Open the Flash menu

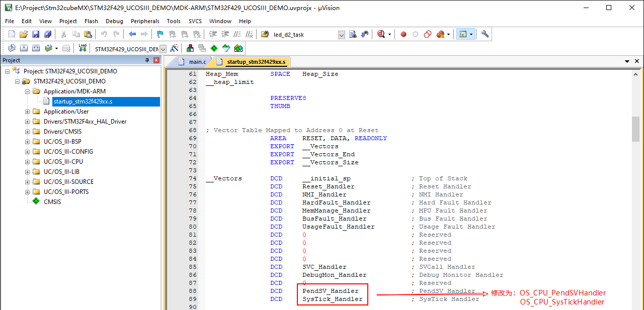pos(91,21)
